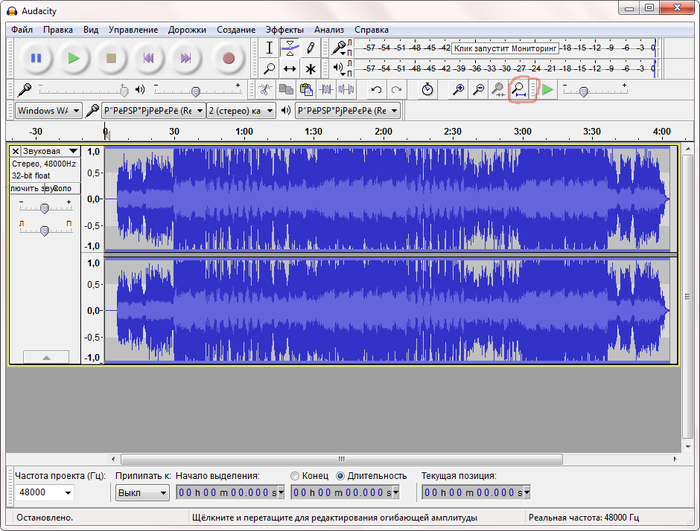Toggle Solo on the audio track
The width and height of the screenshot is (700, 531).
tap(63, 188)
